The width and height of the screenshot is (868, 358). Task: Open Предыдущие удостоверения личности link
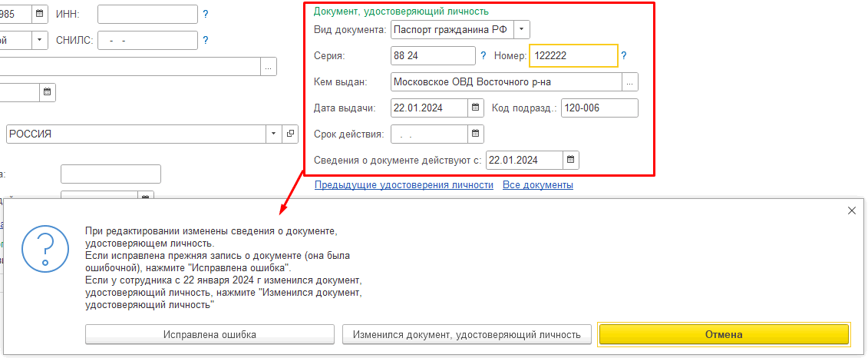pyautogui.click(x=404, y=185)
